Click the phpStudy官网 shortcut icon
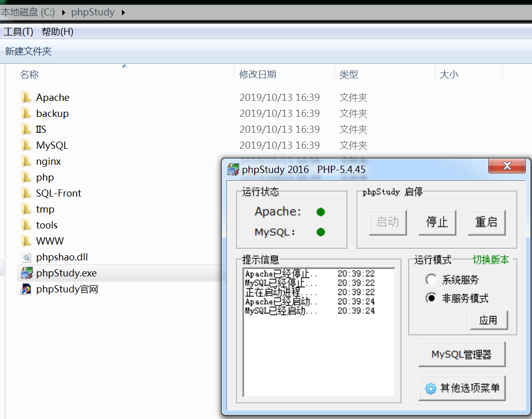 click(x=26, y=289)
